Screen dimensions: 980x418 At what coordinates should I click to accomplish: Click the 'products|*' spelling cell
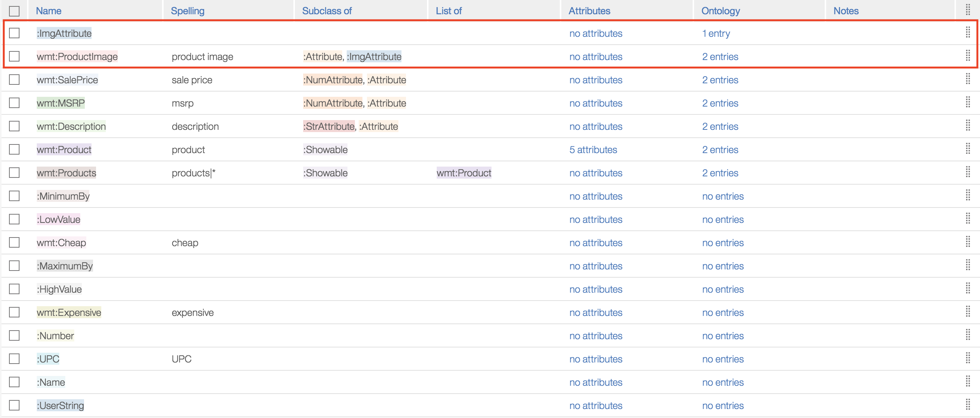[x=194, y=173]
